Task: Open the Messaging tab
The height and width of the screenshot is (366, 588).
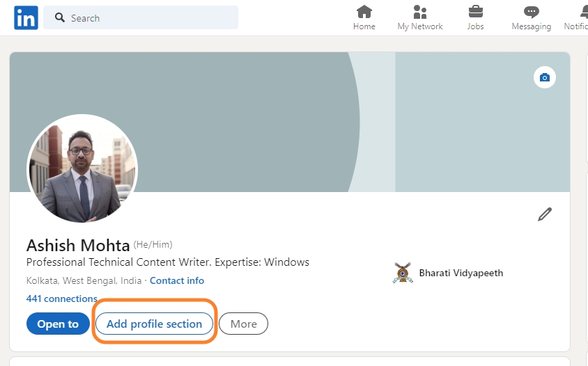Action: click(x=532, y=17)
